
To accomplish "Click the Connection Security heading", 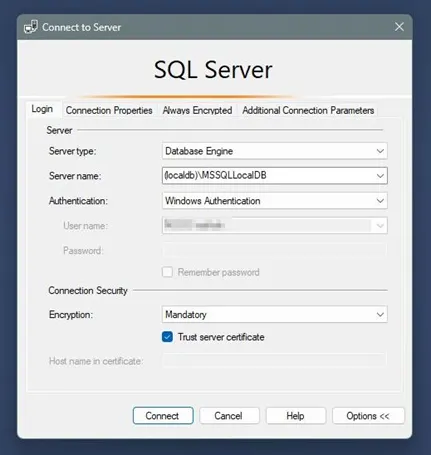I will pos(88,290).
